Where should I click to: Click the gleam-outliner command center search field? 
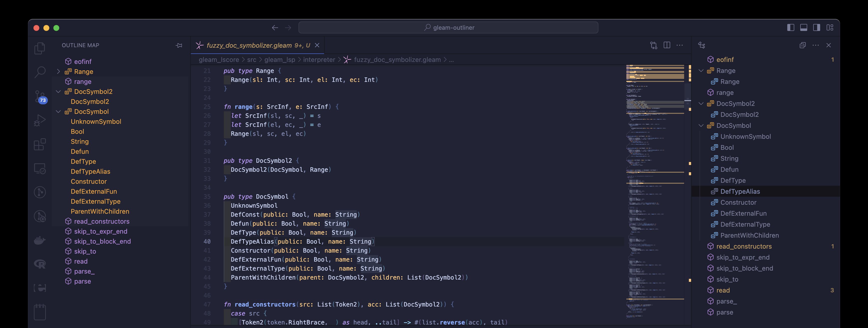point(448,28)
